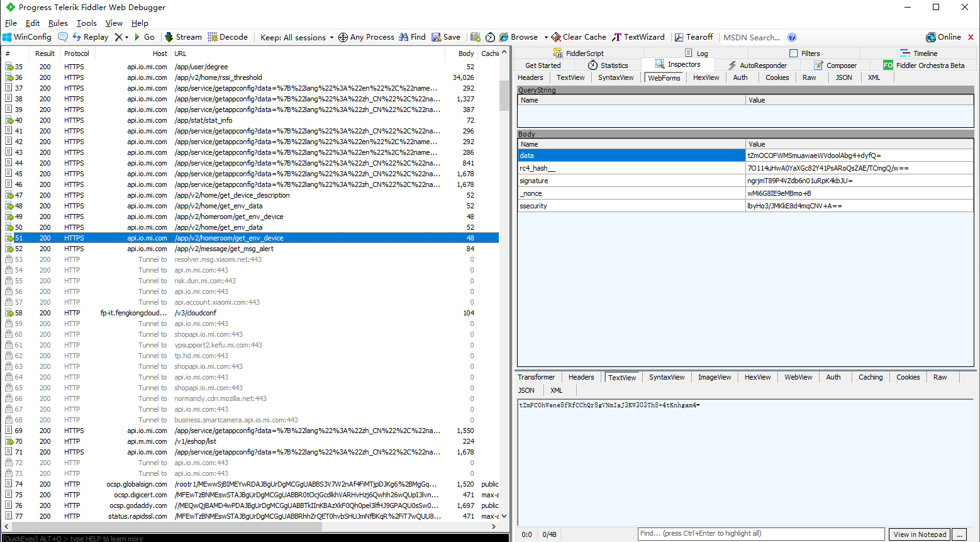
Task: Select session 36 rssi_threshold row
Action: (252, 77)
